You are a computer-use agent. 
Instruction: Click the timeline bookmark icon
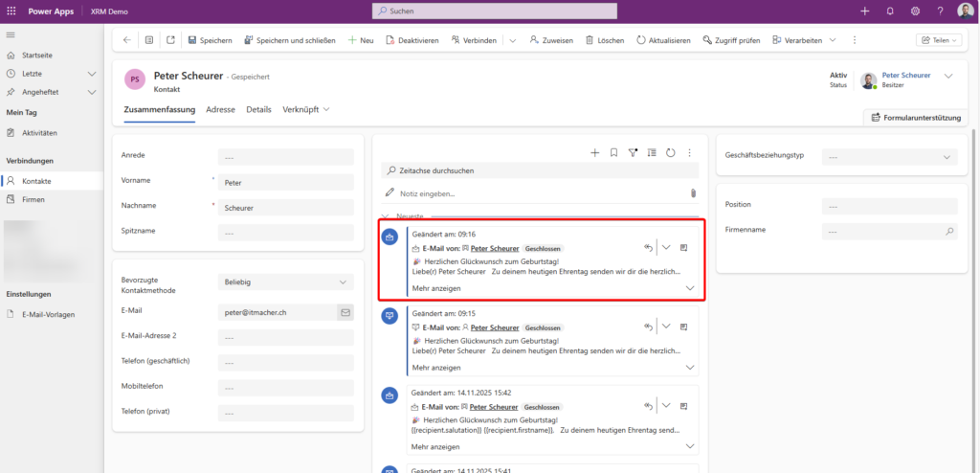(x=613, y=152)
